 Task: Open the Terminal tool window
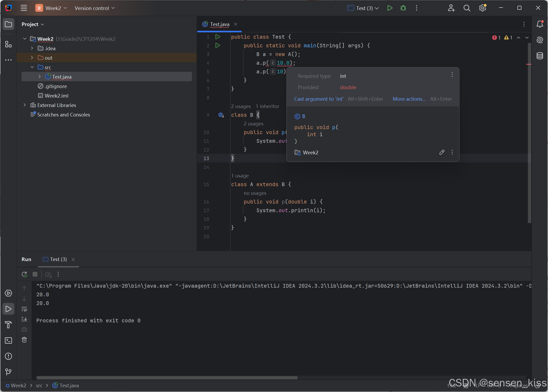pyautogui.click(x=8, y=340)
